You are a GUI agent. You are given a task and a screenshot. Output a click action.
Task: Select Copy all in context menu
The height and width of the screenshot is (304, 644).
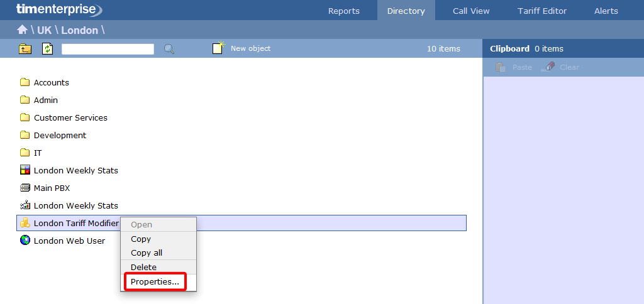147,252
